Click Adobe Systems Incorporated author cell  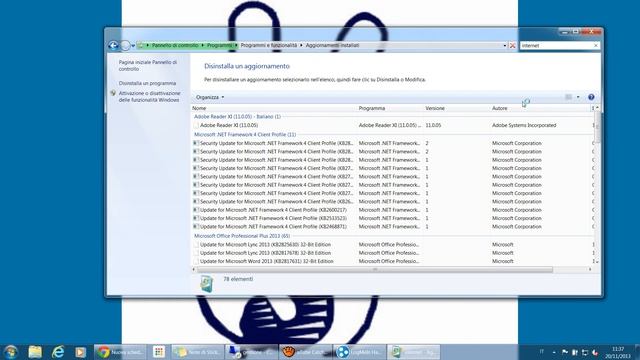tap(524, 125)
